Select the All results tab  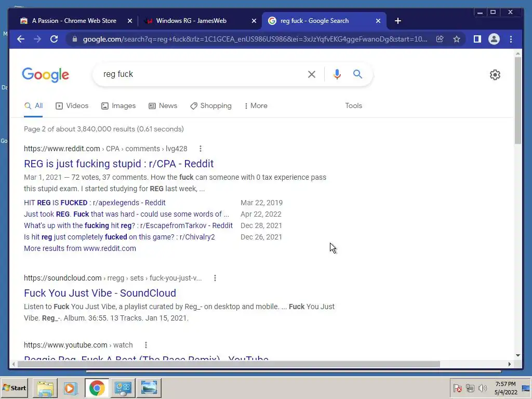click(x=33, y=106)
